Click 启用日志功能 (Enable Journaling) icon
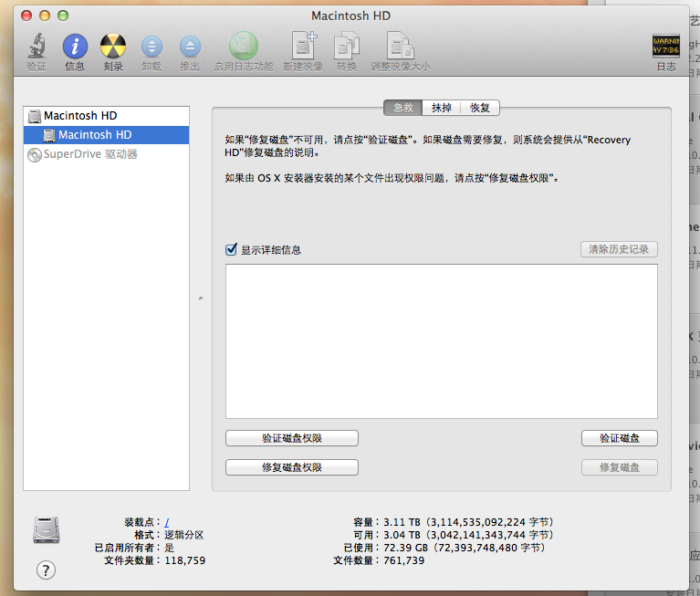Screen dimensions: 700x596 (x=243, y=46)
